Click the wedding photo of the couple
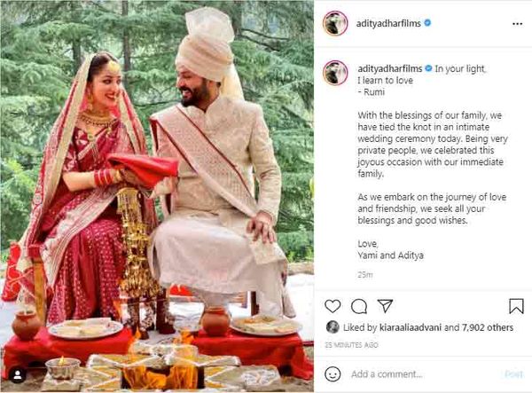The image size is (532, 393). (157, 197)
